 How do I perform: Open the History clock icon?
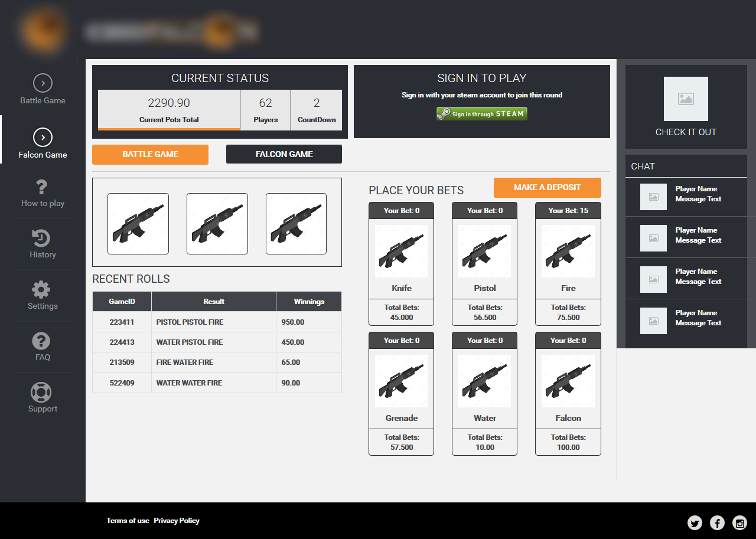point(41,239)
